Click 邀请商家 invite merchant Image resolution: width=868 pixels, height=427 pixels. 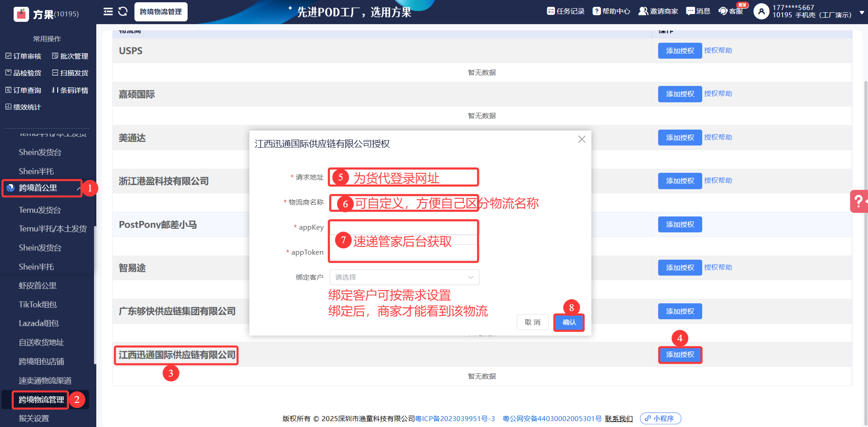coord(658,11)
